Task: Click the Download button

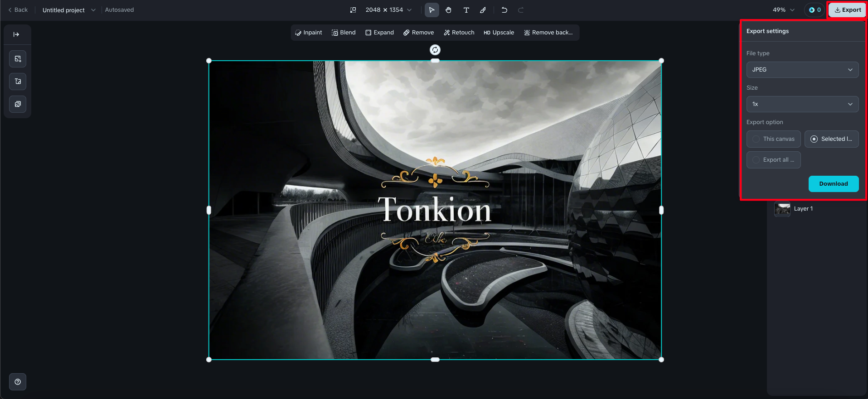Action: 834,184
